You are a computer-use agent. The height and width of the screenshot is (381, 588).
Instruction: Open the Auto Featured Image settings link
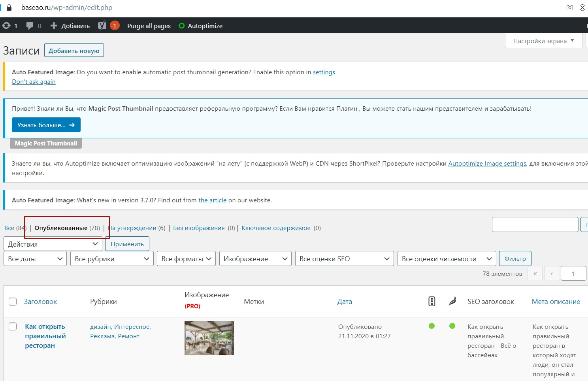coord(324,72)
